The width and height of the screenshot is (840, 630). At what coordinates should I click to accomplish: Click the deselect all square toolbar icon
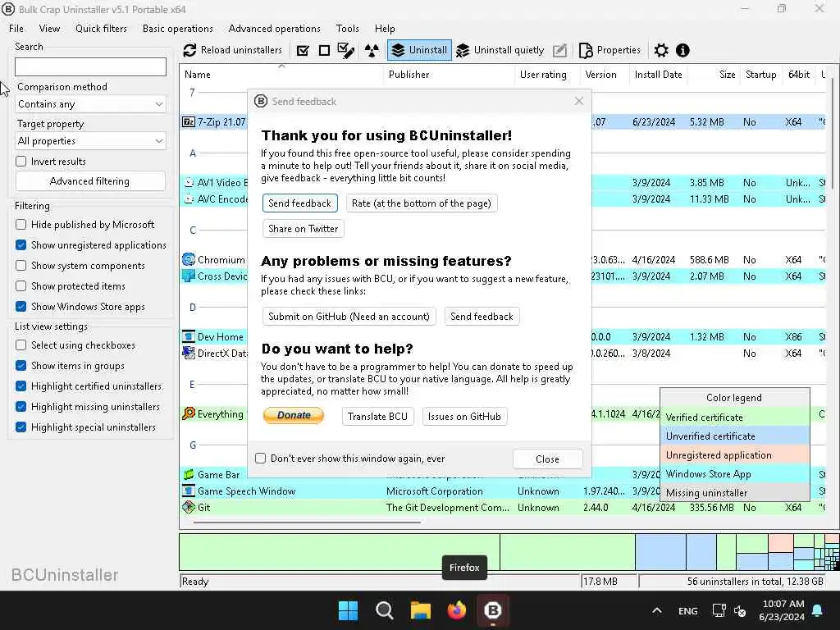tap(324, 50)
